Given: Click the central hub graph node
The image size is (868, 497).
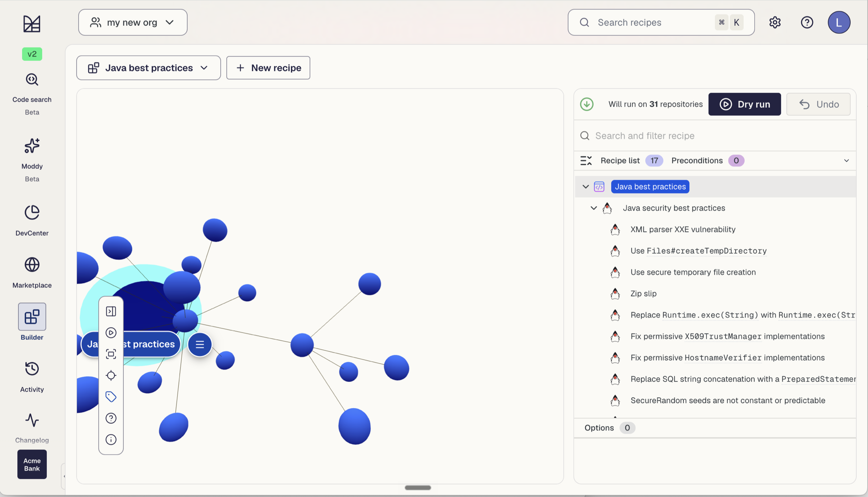Looking at the screenshot, I should click(185, 320).
